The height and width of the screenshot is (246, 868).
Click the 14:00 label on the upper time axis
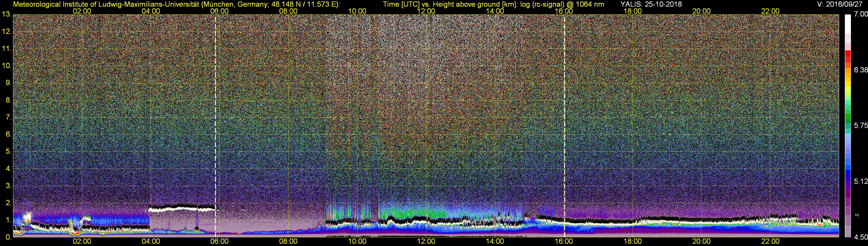pyautogui.click(x=495, y=11)
